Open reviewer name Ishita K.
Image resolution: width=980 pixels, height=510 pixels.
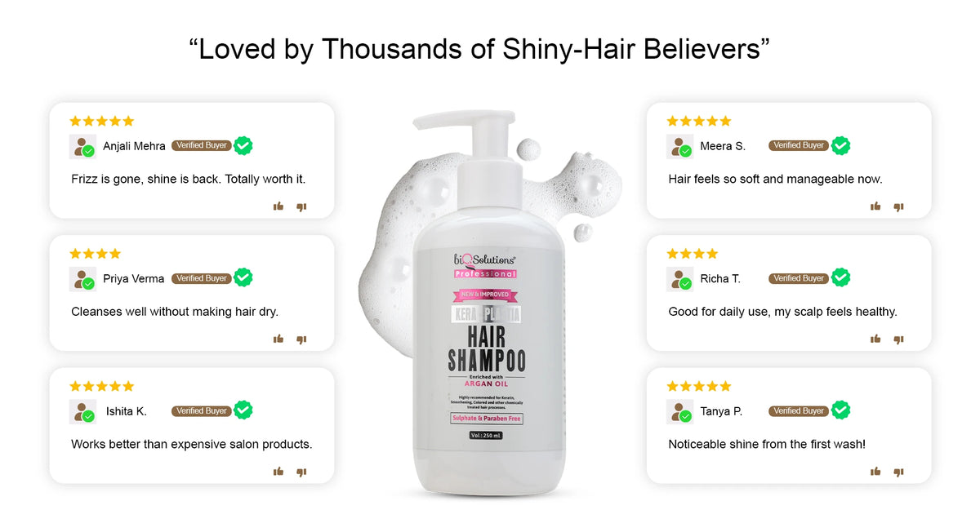127,411
